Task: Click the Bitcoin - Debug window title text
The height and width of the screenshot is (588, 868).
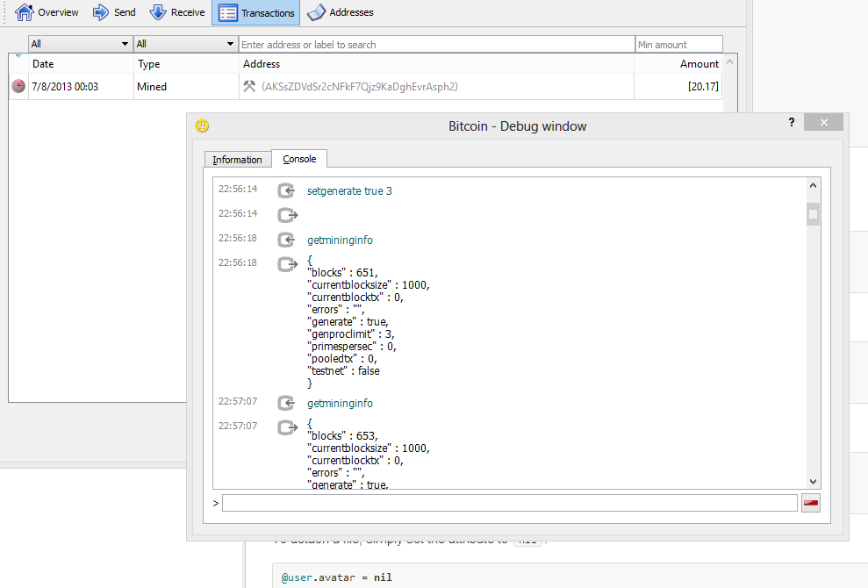Action: [x=517, y=126]
